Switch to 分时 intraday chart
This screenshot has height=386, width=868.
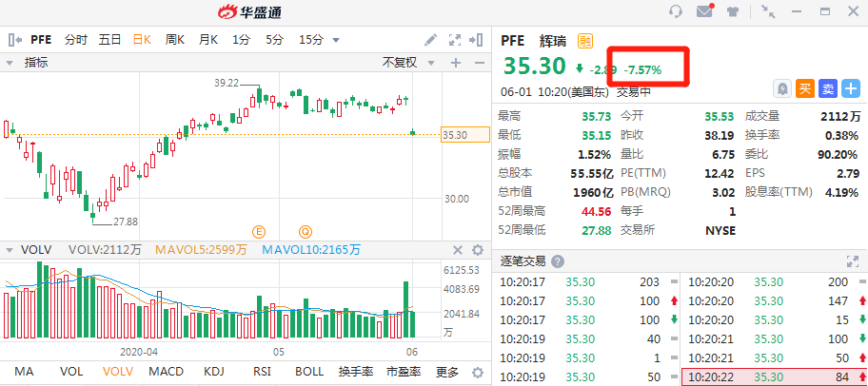click(76, 40)
